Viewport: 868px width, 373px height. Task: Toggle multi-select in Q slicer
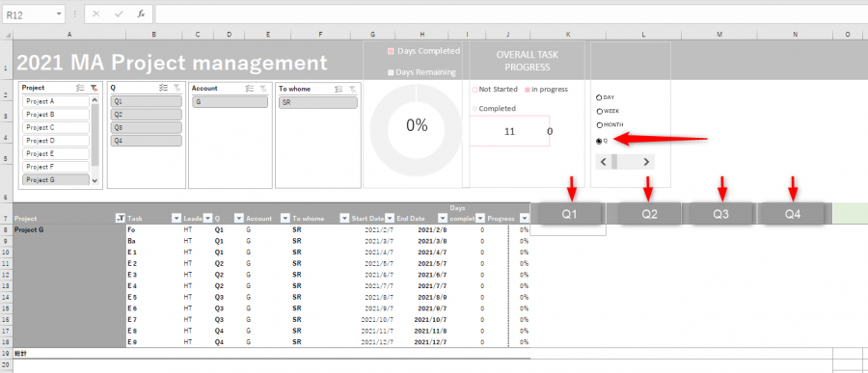[163, 88]
